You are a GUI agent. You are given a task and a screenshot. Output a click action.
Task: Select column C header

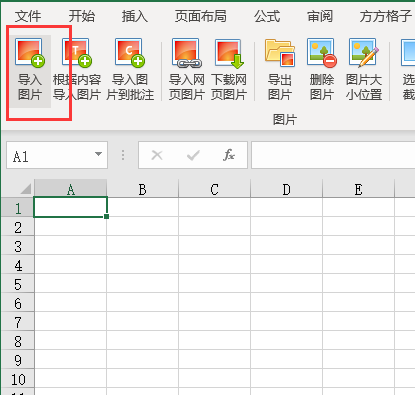pos(215,189)
